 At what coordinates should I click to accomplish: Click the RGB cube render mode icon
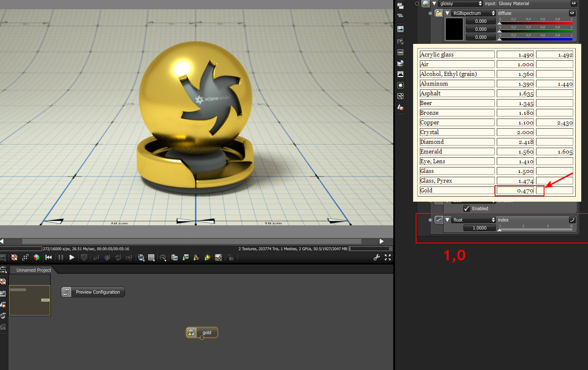pos(36,257)
